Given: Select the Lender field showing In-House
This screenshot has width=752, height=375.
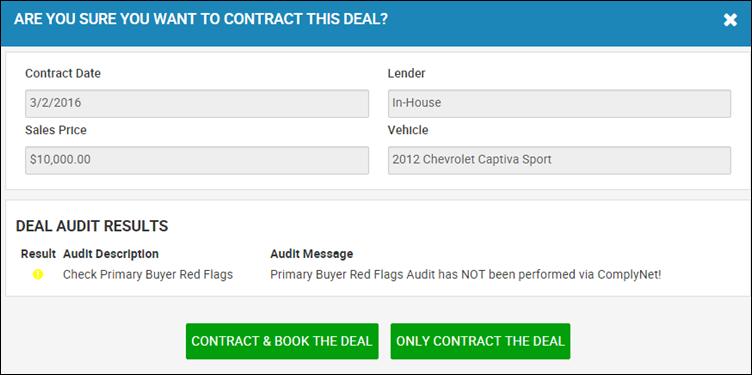Looking at the screenshot, I should pyautogui.click(x=559, y=104).
